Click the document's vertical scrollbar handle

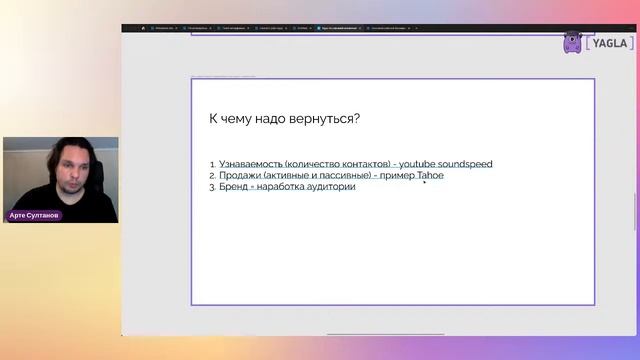(x=635, y=211)
